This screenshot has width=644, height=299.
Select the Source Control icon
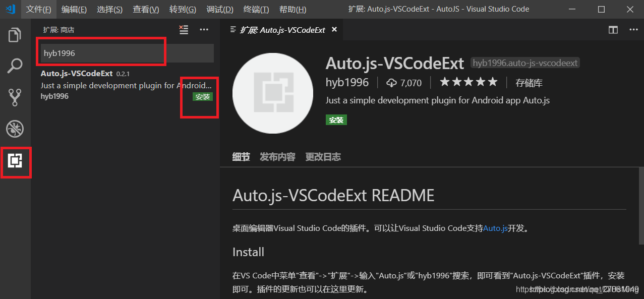(14, 97)
